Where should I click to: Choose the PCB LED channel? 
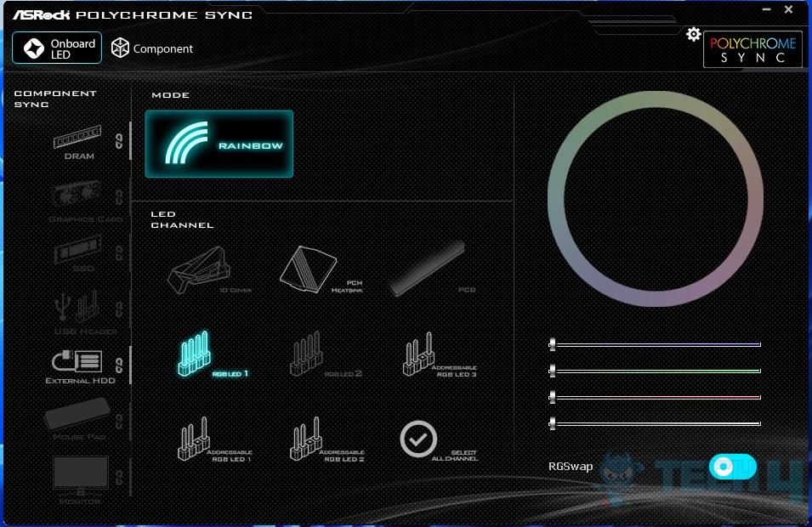[x=431, y=268]
